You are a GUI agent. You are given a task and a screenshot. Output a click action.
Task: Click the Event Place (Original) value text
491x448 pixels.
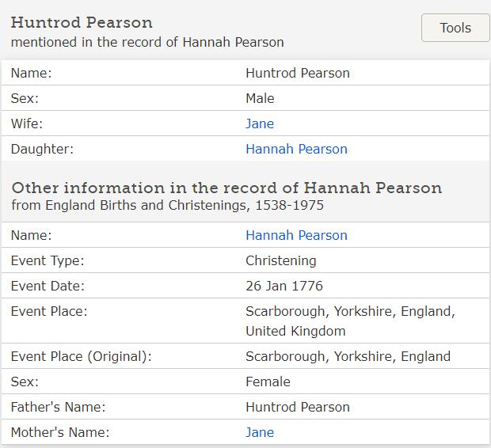[x=348, y=356]
